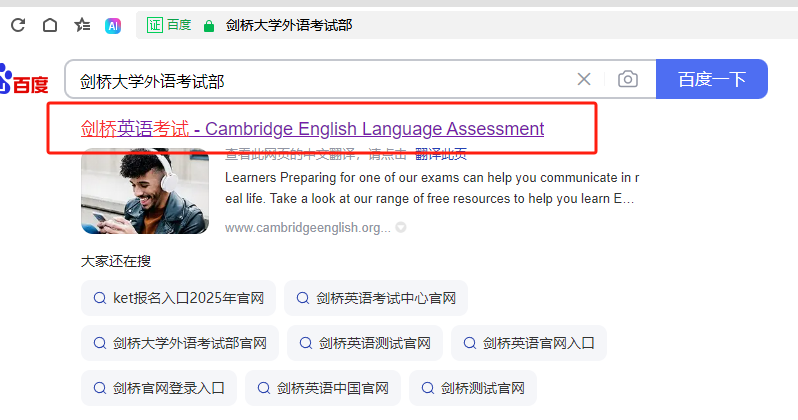Search suggestion ket报名入口2025年官网
Image resolution: width=798 pixels, height=420 pixels.
(x=178, y=298)
